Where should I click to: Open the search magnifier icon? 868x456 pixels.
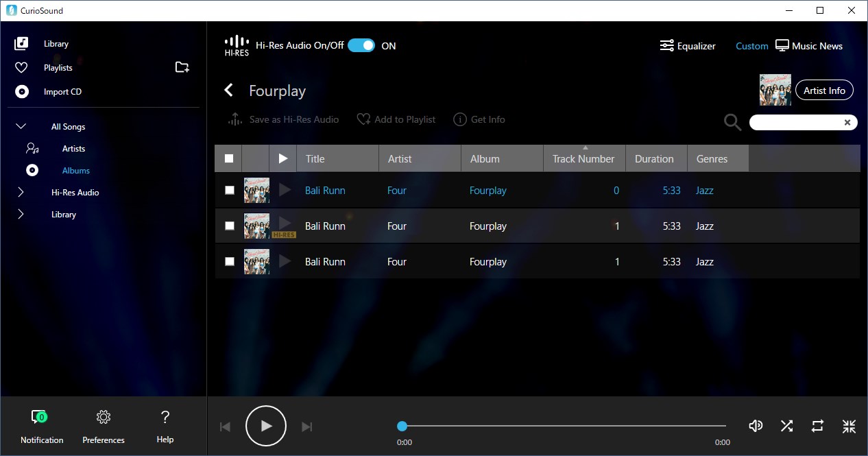coord(732,121)
